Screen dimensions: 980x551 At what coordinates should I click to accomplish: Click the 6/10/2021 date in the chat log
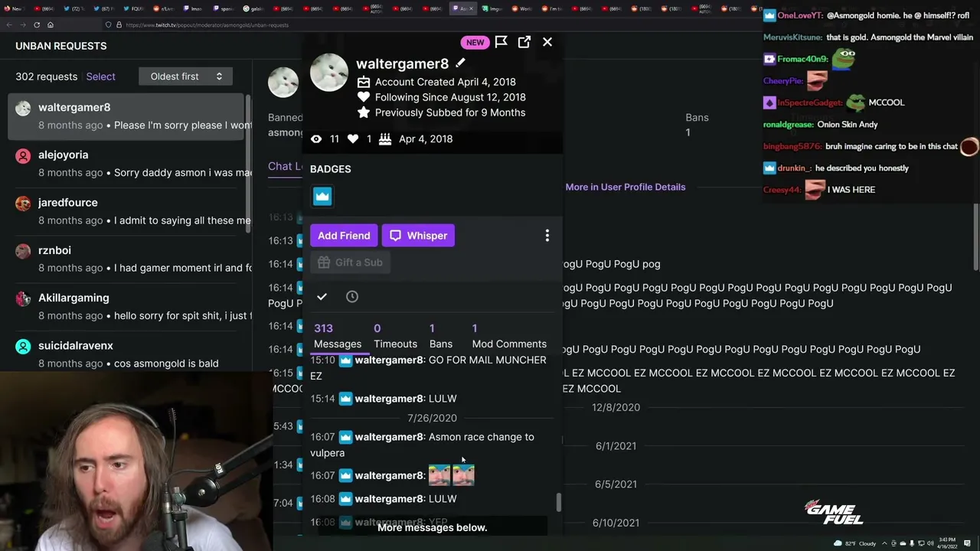pyautogui.click(x=616, y=523)
